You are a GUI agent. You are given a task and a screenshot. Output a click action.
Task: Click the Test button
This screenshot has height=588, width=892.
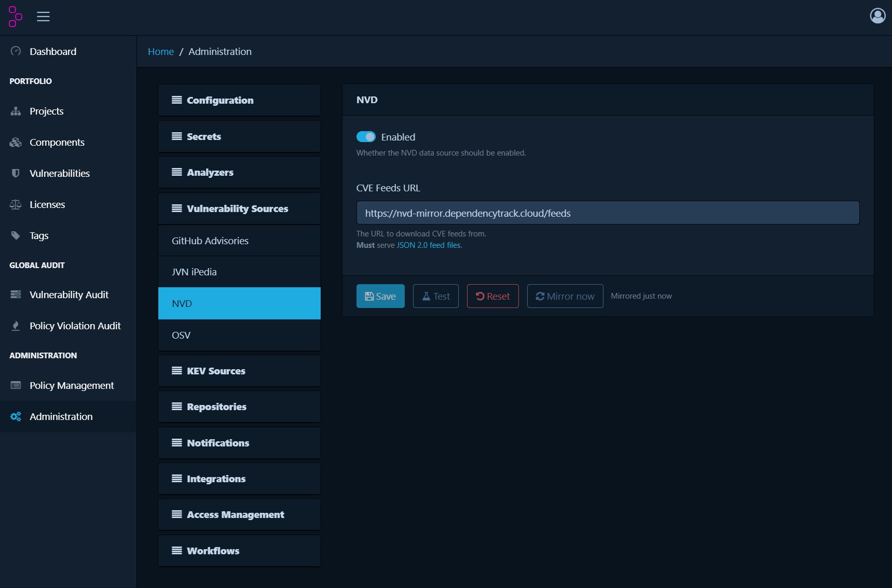point(436,296)
